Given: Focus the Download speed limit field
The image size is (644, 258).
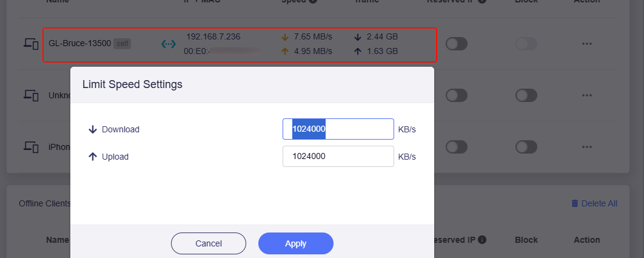Looking at the screenshot, I should tap(338, 129).
